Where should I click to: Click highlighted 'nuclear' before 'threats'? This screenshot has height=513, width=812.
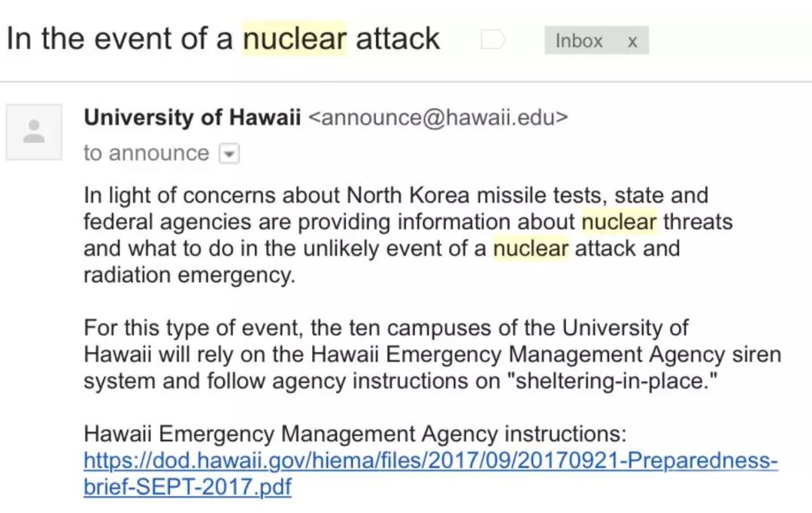tap(620, 222)
